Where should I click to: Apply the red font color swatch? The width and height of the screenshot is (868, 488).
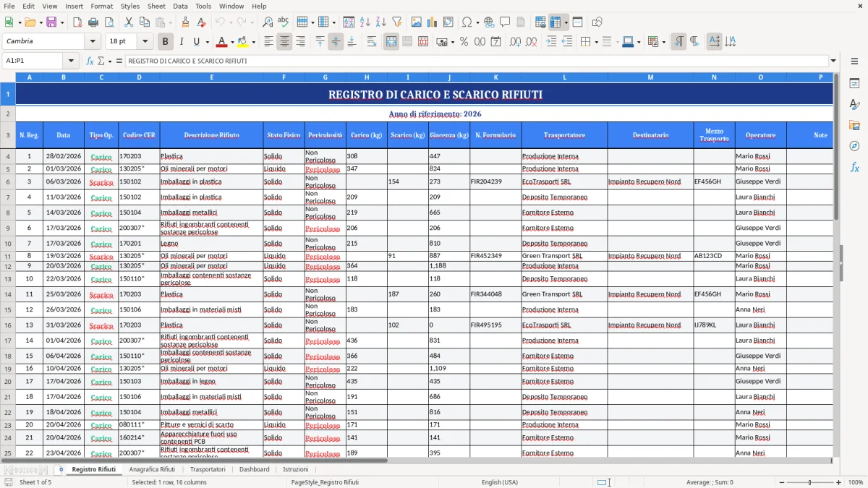pyautogui.click(x=221, y=42)
